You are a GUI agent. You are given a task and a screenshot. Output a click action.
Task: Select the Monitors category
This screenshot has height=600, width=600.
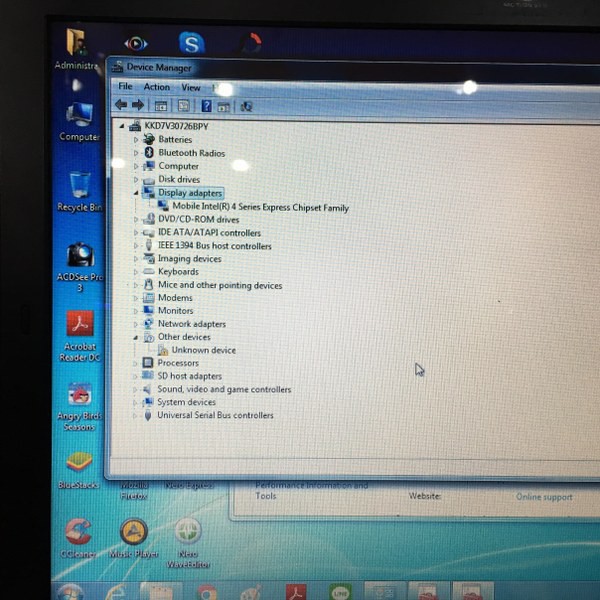176,311
